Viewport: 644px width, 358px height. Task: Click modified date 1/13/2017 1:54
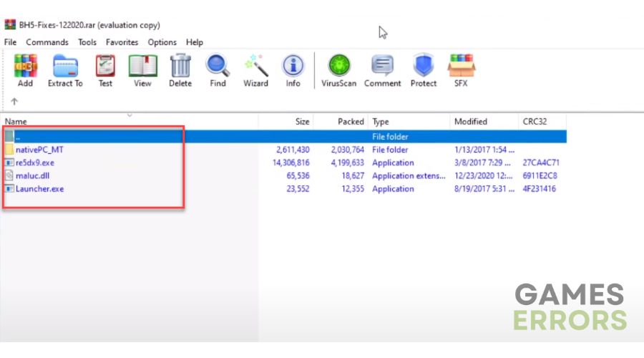484,150
